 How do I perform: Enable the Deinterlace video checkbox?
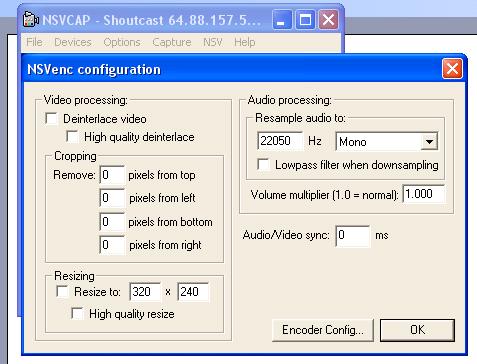52,118
